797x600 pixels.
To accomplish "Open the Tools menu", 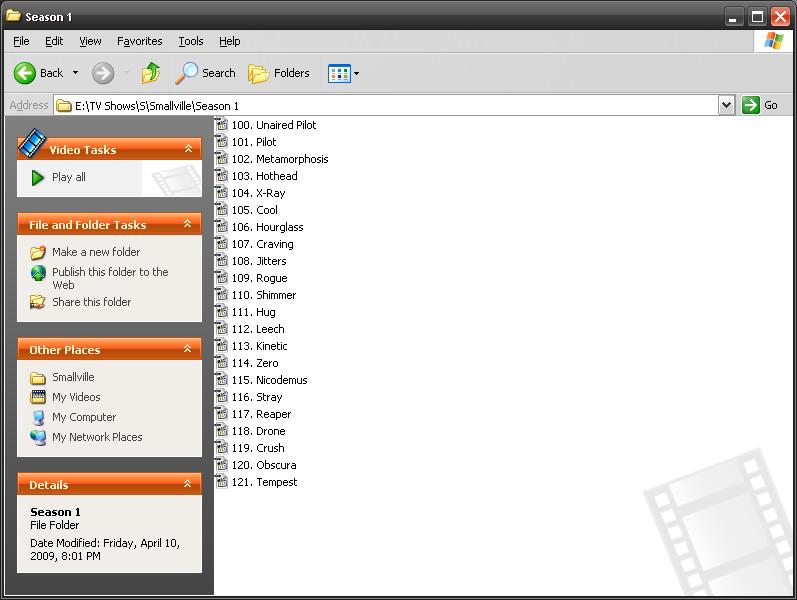I will click(x=191, y=41).
